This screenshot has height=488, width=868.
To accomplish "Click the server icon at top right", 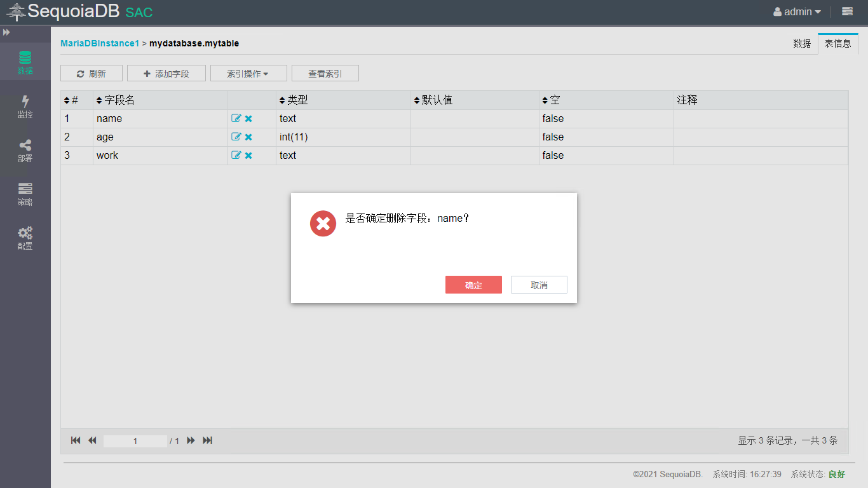I will tap(847, 11).
